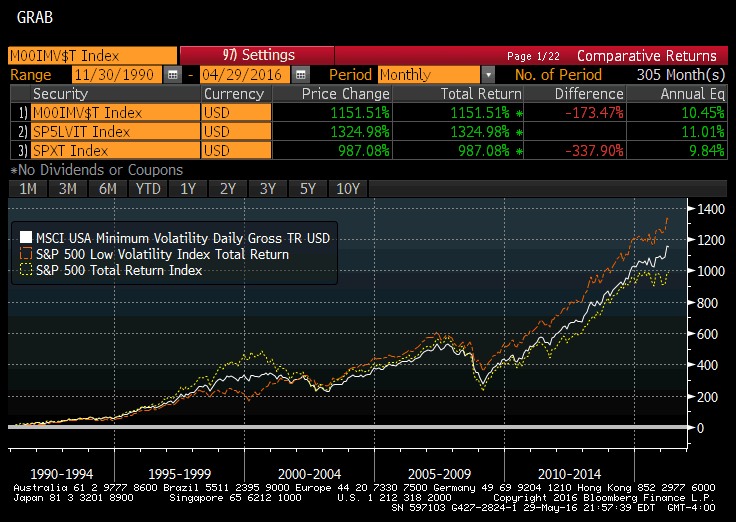The image size is (736, 522).
Task: Click SPXT Index security row 3
Action: (x=115, y=151)
